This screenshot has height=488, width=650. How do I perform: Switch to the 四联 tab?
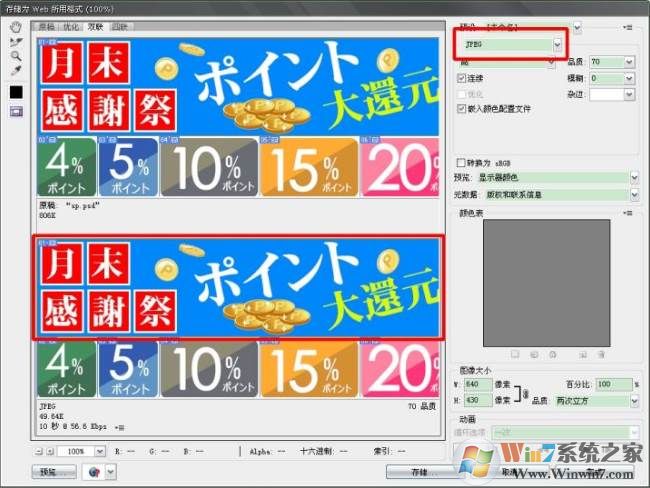pyautogui.click(x=120, y=27)
